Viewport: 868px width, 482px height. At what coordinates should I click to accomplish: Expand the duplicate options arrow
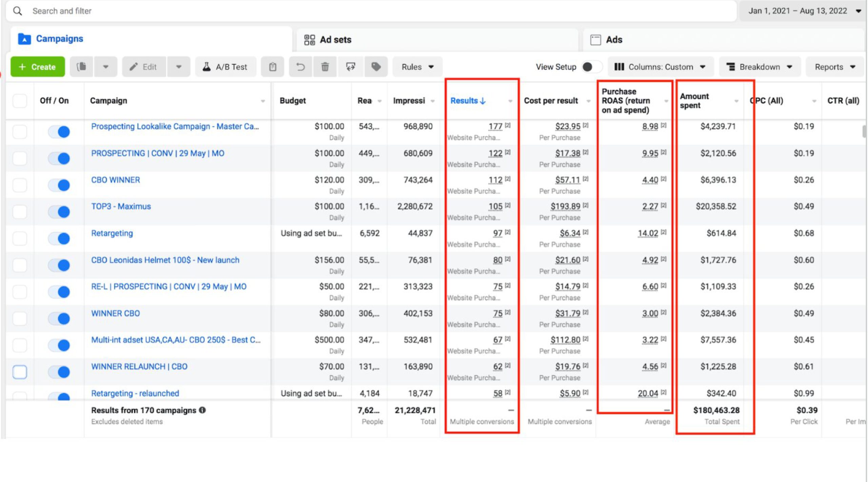(106, 67)
